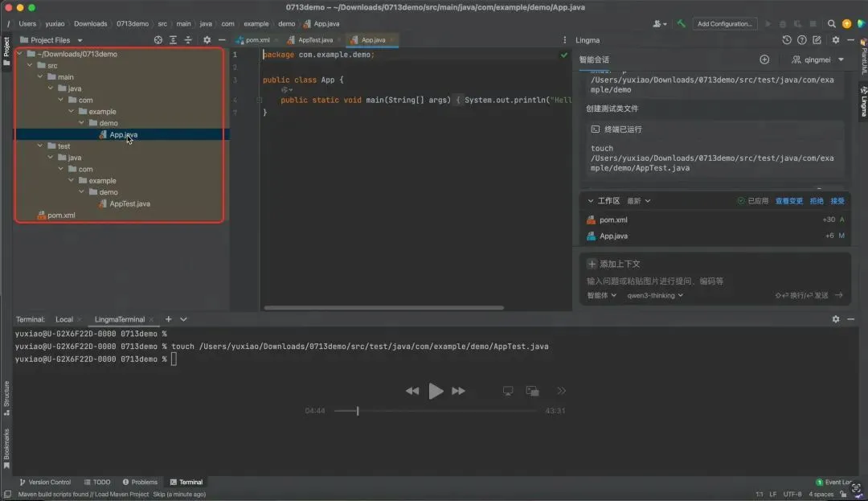
Task: Collapse the 工作区 workspace section
Action: click(590, 201)
